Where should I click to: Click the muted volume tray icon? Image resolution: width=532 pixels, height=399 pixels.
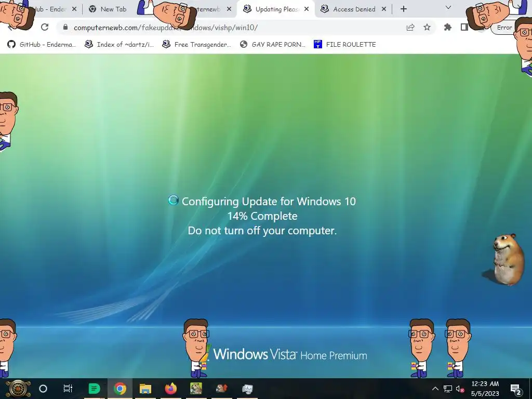coord(460,389)
